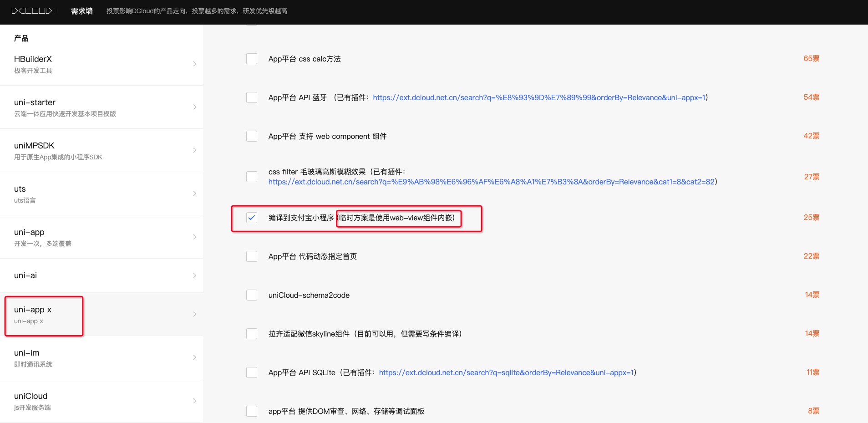Check the App平台 css calc方法 checkbox
Viewport: 868px width, 423px height.
[252, 59]
